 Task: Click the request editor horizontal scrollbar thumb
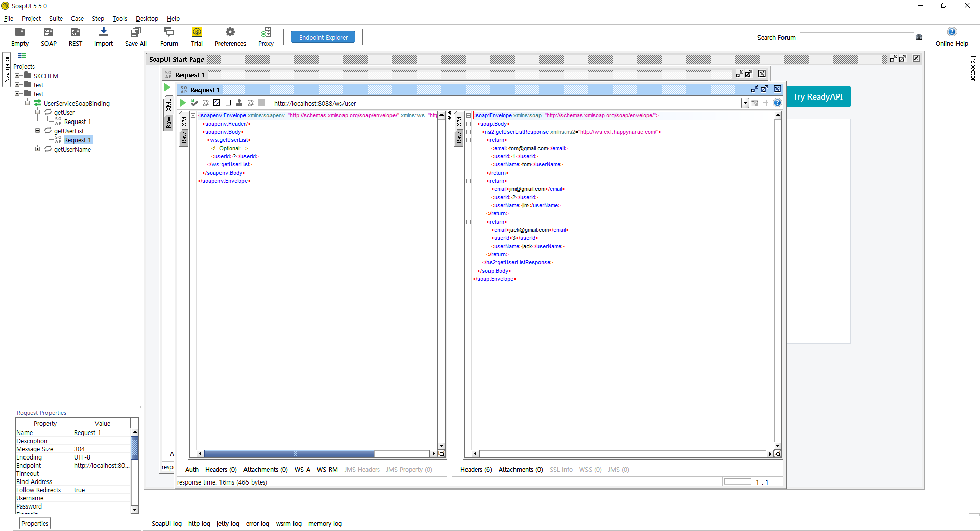coord(289,454)
